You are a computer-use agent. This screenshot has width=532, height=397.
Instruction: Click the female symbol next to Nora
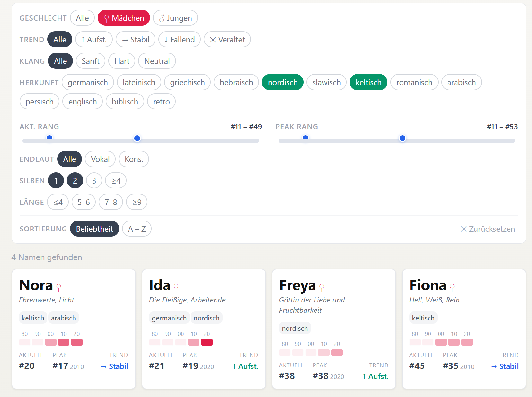pyautogui.click(x=58, y=287)
